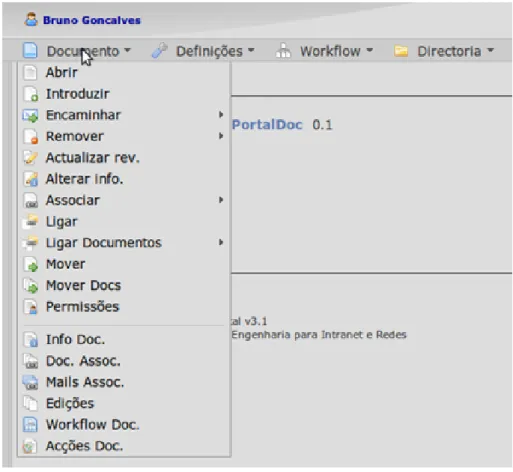Viewport: 513px width, 472px height.
Task: Select the Mover Docs menu entry
Action: pos(124,286)
